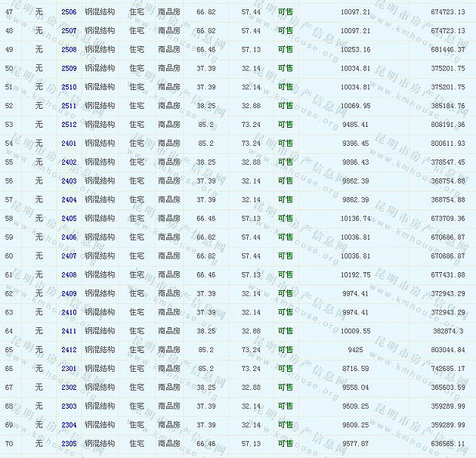Select unit price 8716.59 cell

(355, 369)
